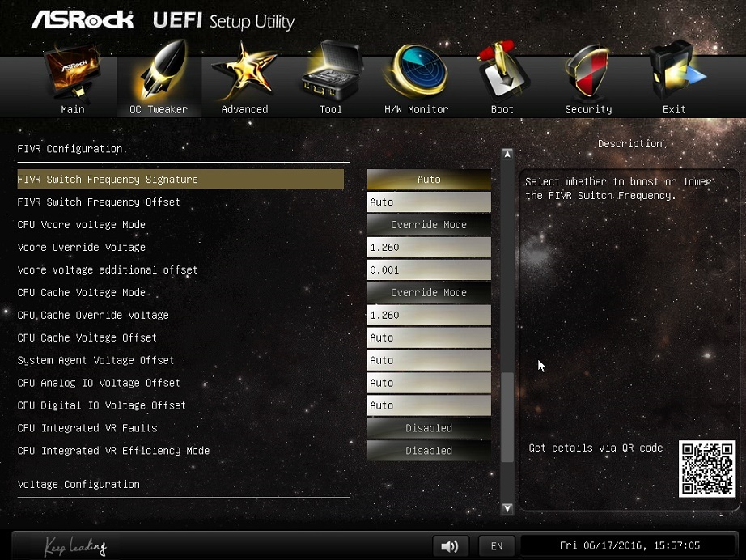
Task: Click the QR code image
Action: 707,469
